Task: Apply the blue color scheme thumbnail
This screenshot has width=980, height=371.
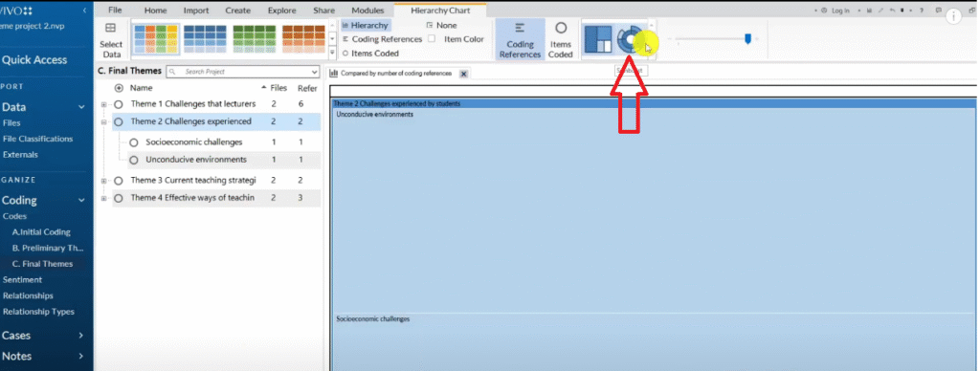Action: pos(205,38)
